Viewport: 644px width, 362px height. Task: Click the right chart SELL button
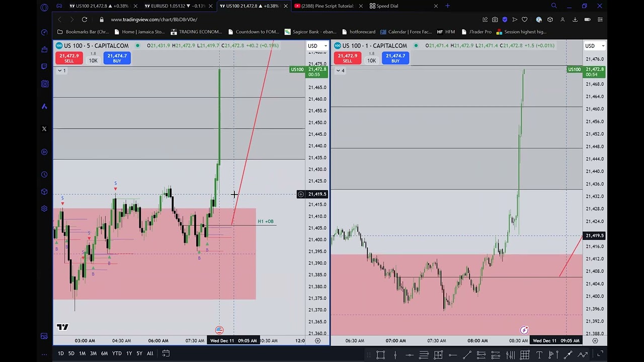point(347,58)
